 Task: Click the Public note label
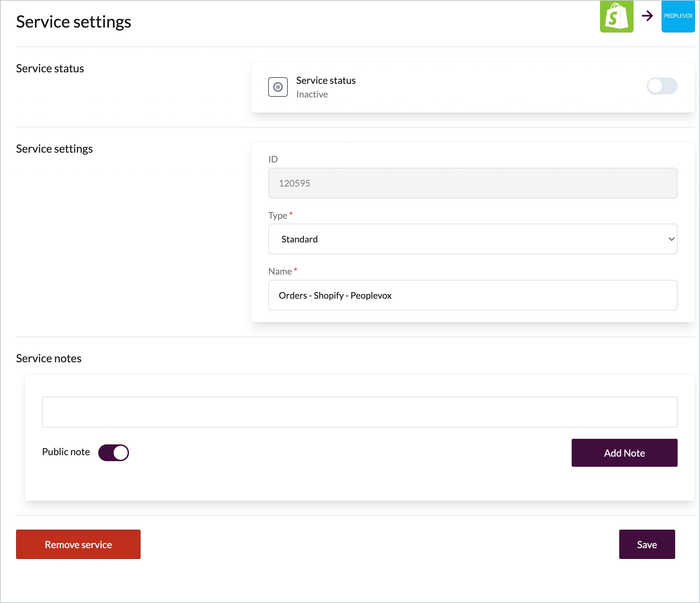[x=66, y=452]
